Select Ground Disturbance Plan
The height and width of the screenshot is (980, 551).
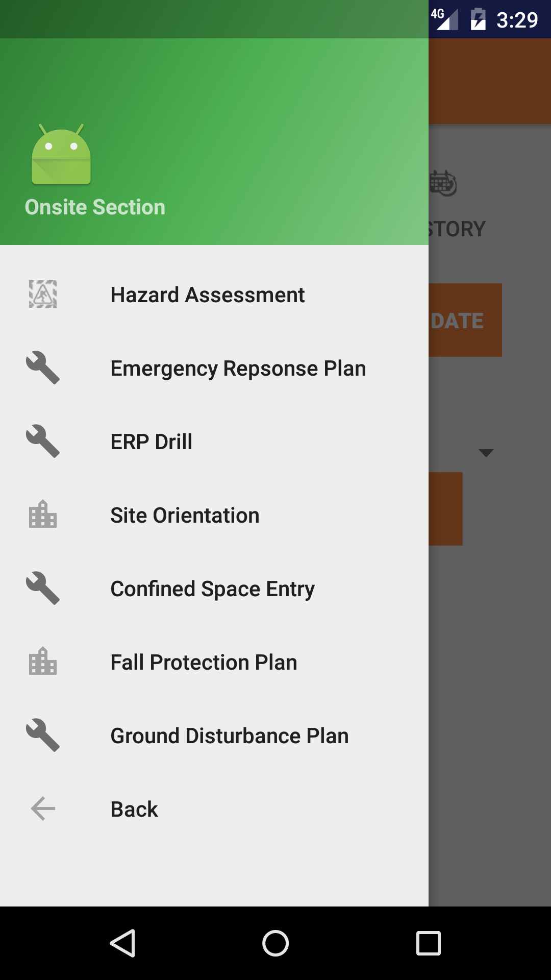coord(230,736)
